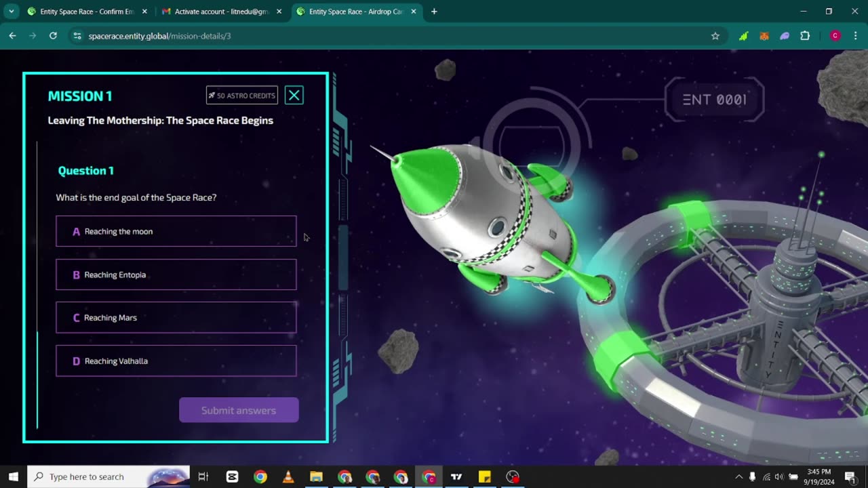Viewport: 868px width, 488px height.
Task: Open Task View on taskbar
Action: point(203,476)
